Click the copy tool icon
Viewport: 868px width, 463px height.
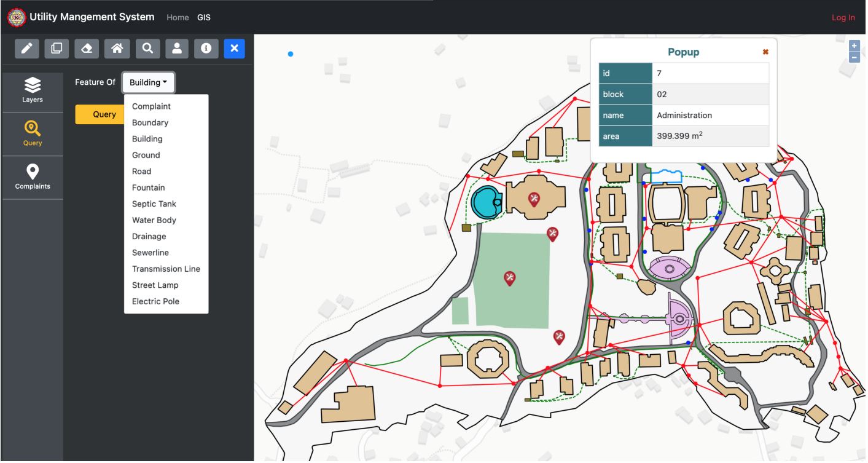(x=56, y=49)
